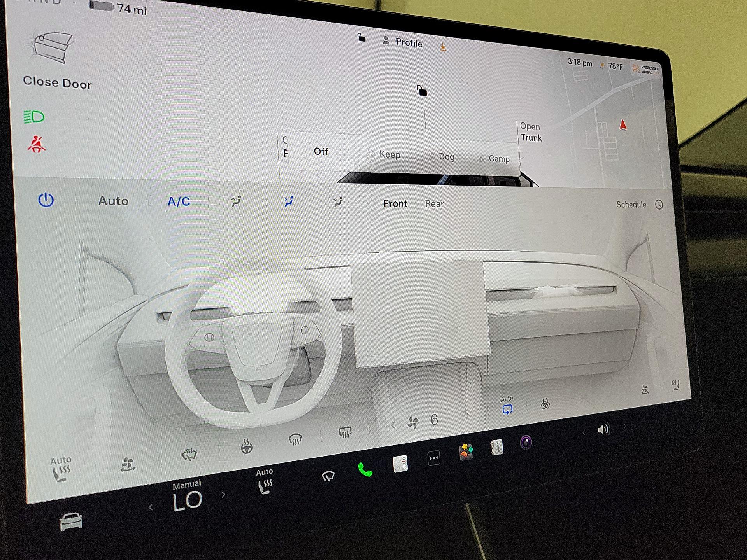Open the Profile menu
747x560 pixels.
(x=402, y=42)
